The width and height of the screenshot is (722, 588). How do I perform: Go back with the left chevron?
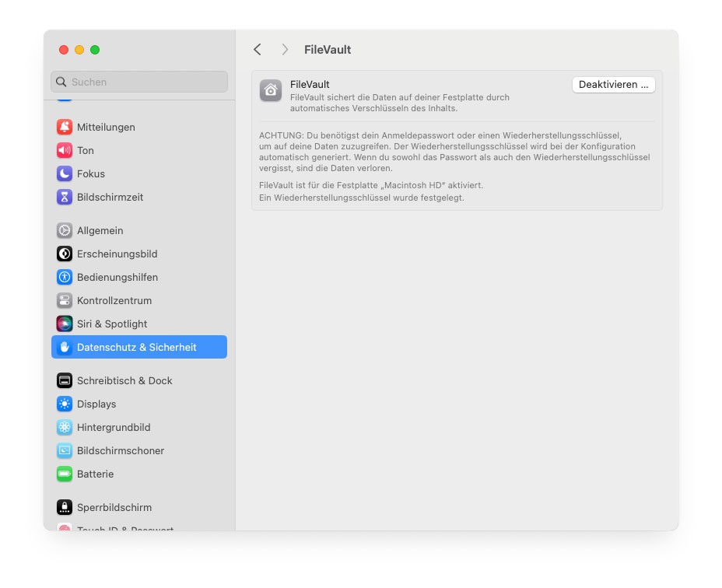click(258, 49)
